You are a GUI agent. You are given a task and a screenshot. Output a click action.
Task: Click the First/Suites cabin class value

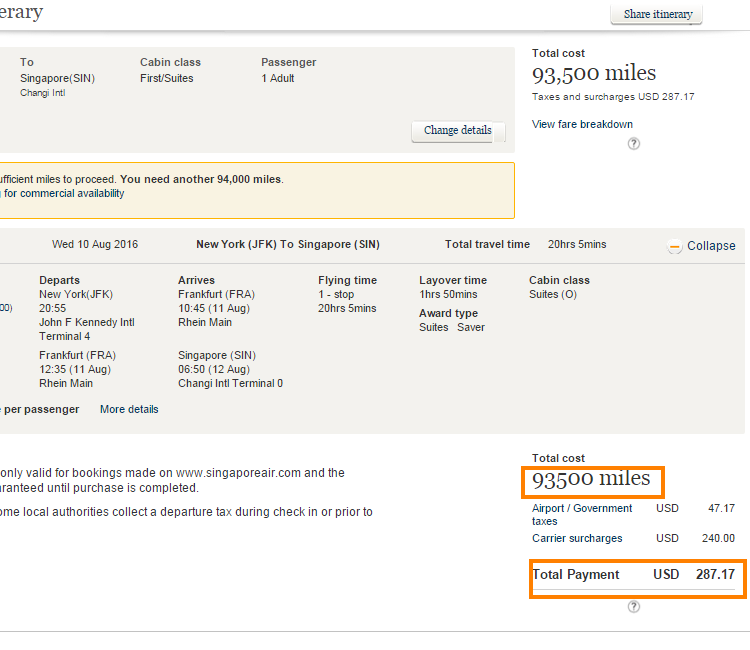pos(167,78)
